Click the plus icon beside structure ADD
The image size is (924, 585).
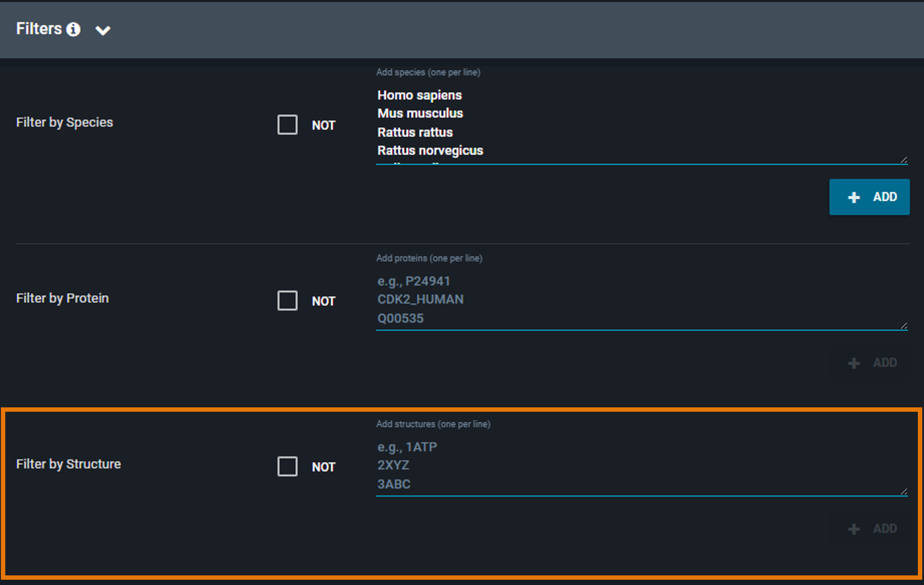(854, 529)
